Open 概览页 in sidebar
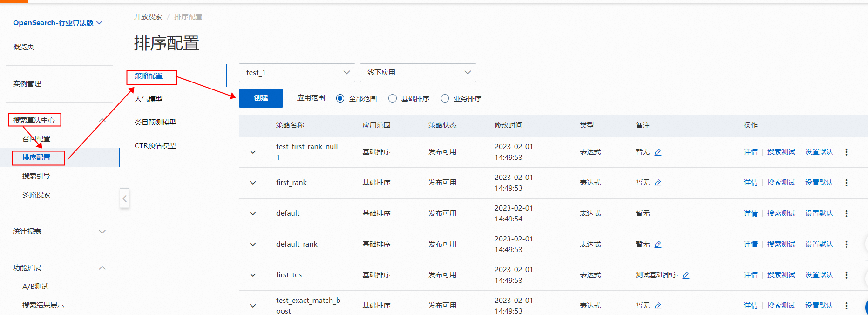 [23, 47]
